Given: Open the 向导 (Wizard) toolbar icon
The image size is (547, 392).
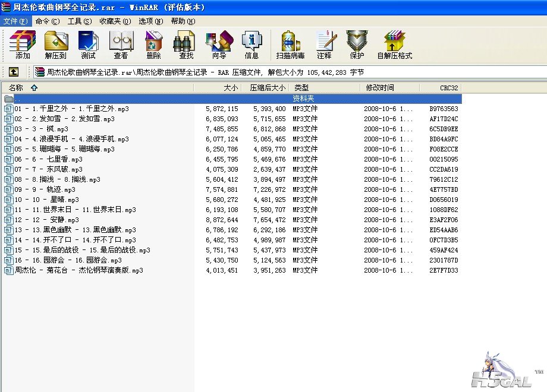Looking at the screenshot, I should coord(219,45).
